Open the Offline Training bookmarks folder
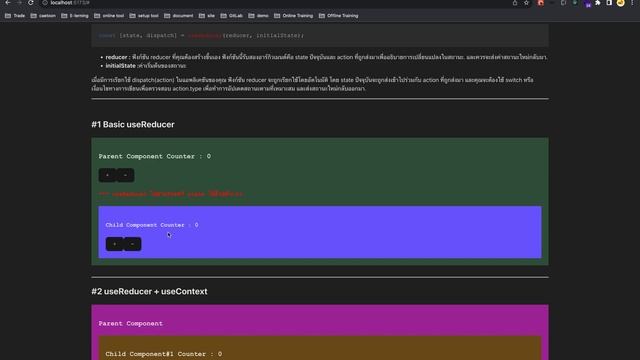The height and width of the screenshot is (360, 640). pyautogui.click(x=338, y=16)
